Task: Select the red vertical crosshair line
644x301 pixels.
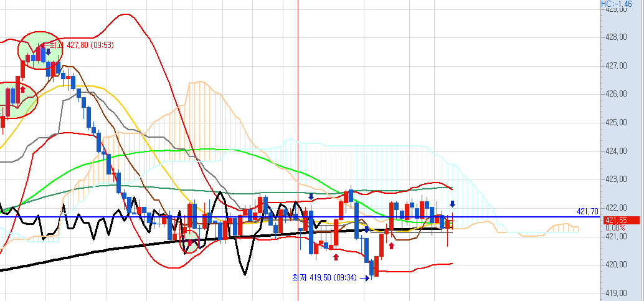Action: (298, 151)
